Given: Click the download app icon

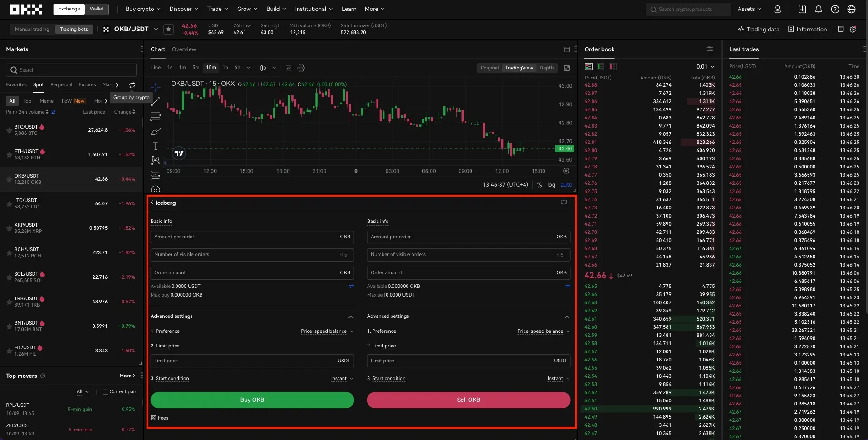Looking at the screenshot, I should tap(802, 9).
